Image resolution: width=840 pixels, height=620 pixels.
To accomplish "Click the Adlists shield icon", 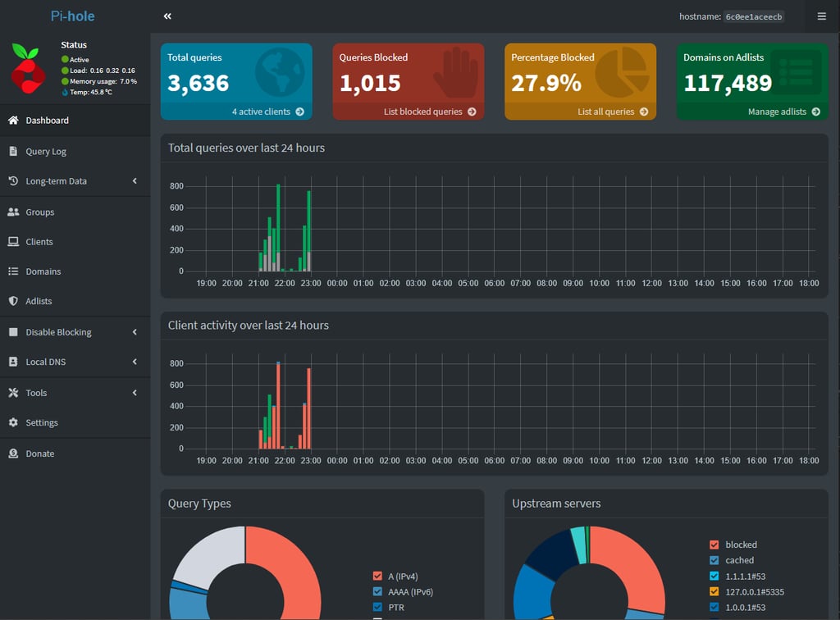I will click(13, 301).
